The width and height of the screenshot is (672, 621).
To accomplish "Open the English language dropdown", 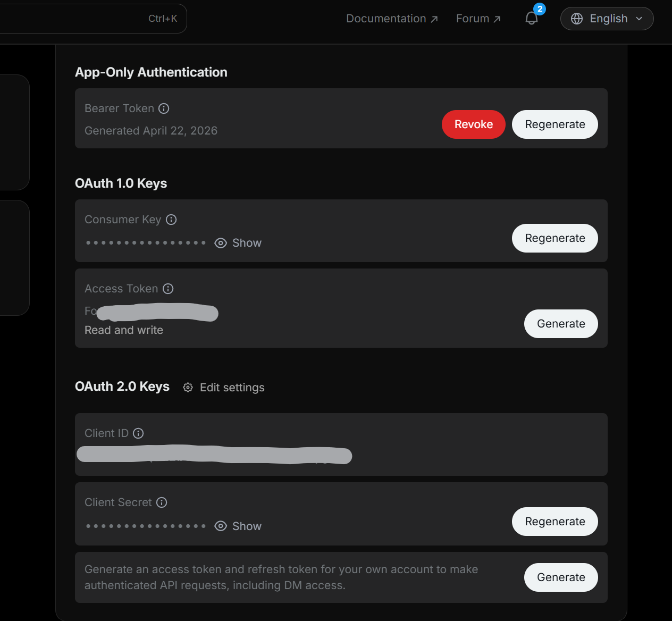I will [607, 19].
